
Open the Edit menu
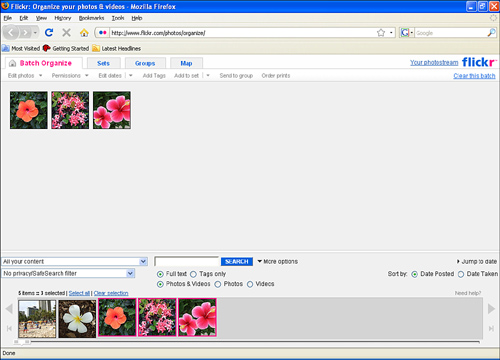point(24,18)
